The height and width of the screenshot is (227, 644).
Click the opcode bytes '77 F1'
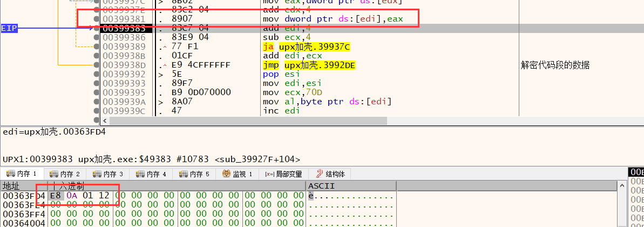click(x=185, y=46)
